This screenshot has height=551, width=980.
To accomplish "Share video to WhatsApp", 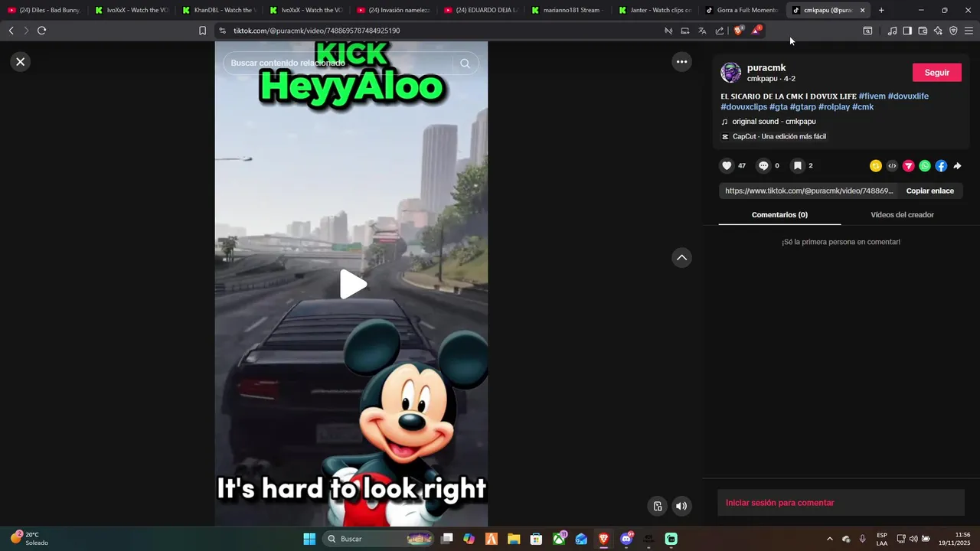I will pyautogui.click(x=925, y=166).
